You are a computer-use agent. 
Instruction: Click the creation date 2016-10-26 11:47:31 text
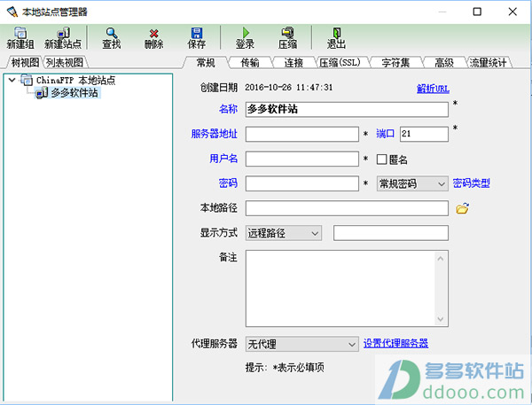(x=289, y=88)
